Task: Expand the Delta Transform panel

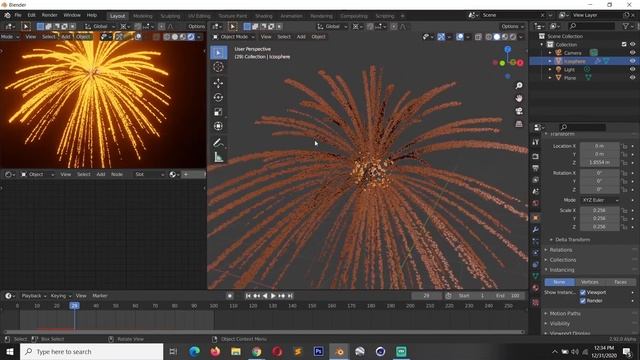Action: pyautogui.click(x=572, y=240)
